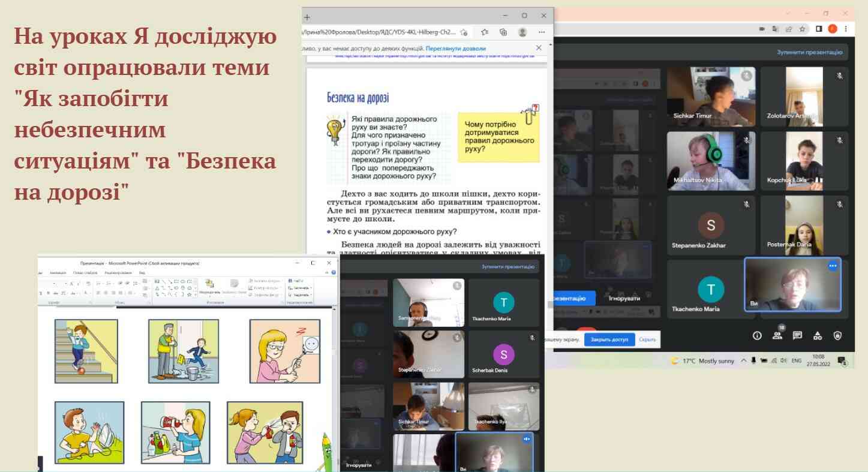Viewport: 868px width, 472px height.
Task: Open the participants list icon in Meet
Action: click(x=777, y=335)
